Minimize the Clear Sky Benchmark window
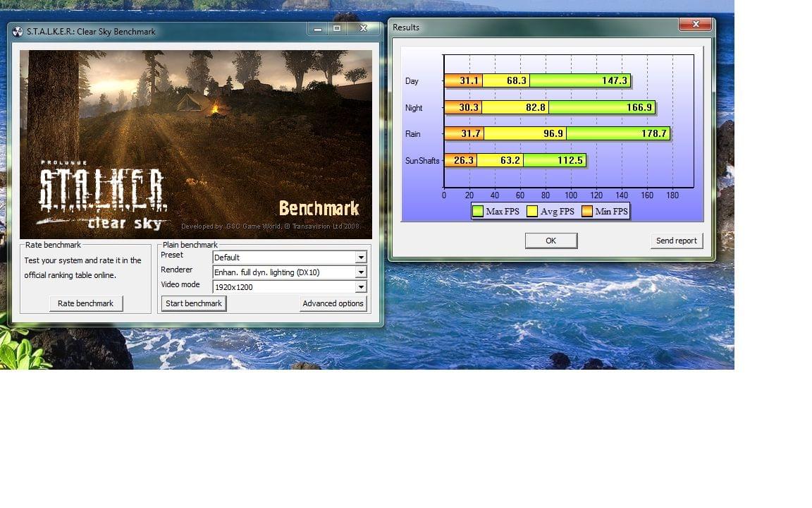This screenshot has height=508, width=812. click(316, 29)
